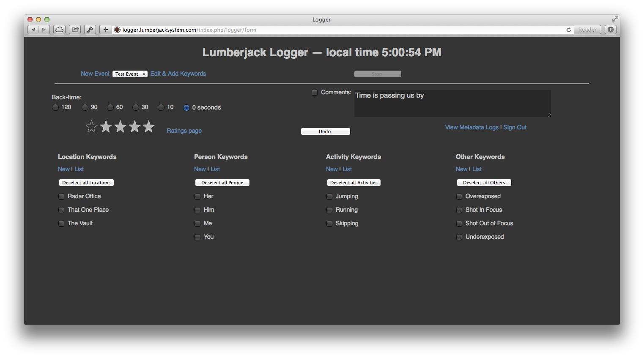This screenshot has height=358, width=644.
Task: Rate three stars on the star row
Action: [x=120, y=126]
